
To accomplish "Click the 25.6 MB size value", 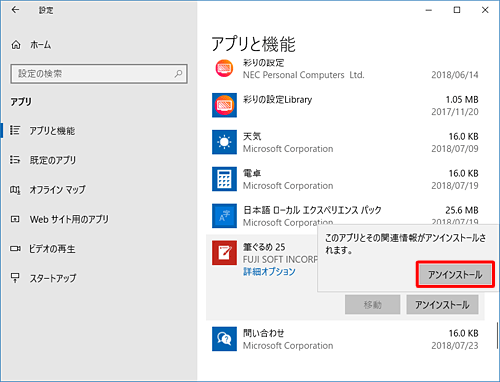I will click(462, 210).
